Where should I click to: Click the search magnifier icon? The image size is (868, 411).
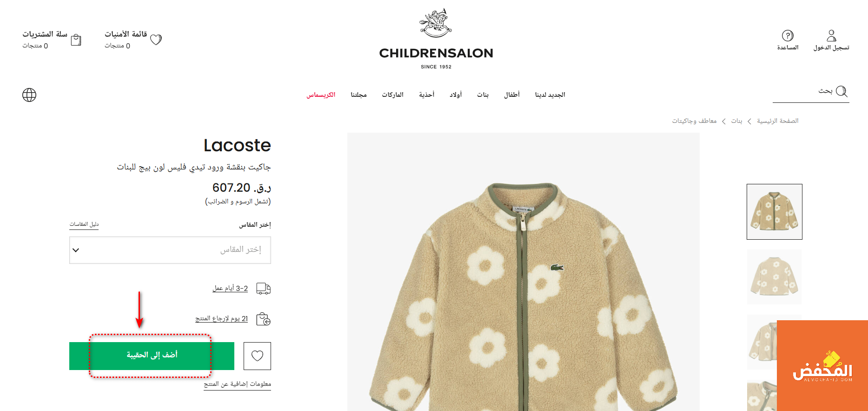842,91
